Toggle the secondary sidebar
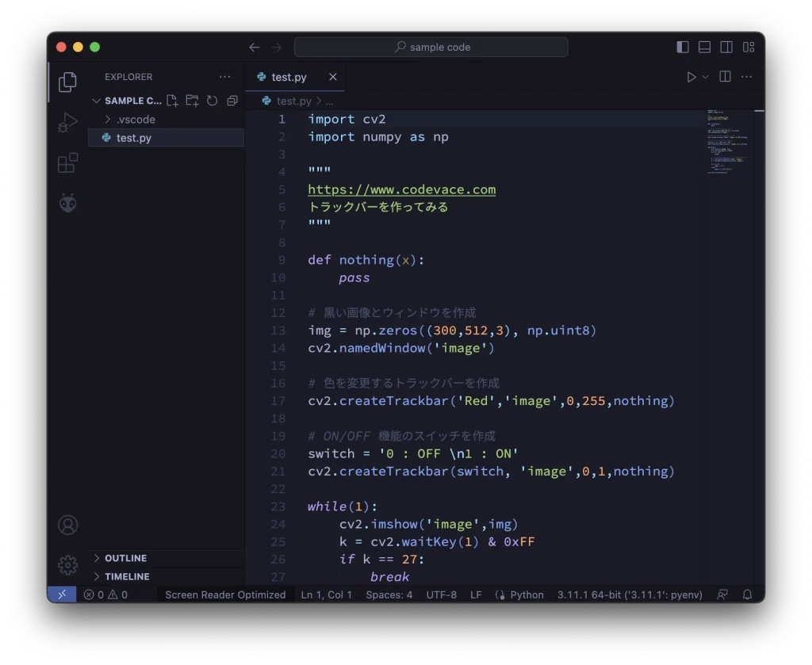The image size is (812, 665). click(726, 47)
